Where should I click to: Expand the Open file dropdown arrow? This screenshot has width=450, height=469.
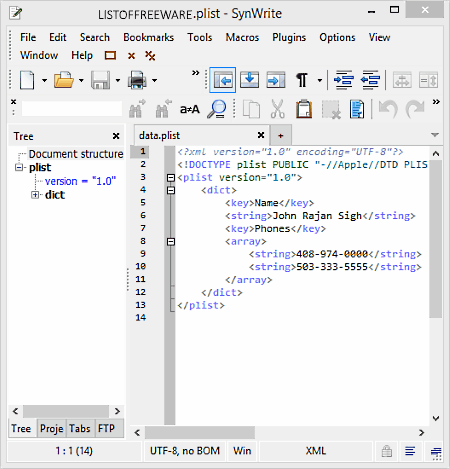click(81, 80)
